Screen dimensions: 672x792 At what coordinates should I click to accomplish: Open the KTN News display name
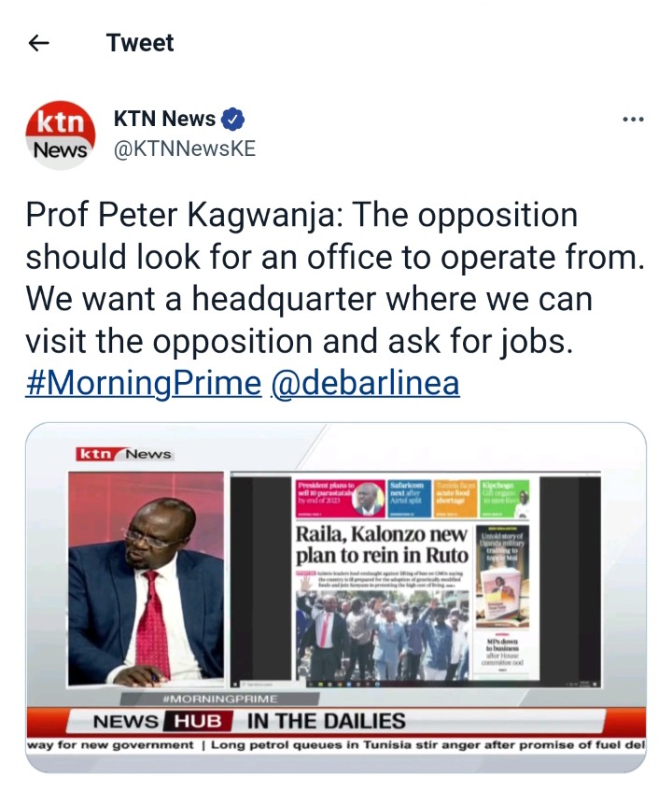click(x=164, y=119)
